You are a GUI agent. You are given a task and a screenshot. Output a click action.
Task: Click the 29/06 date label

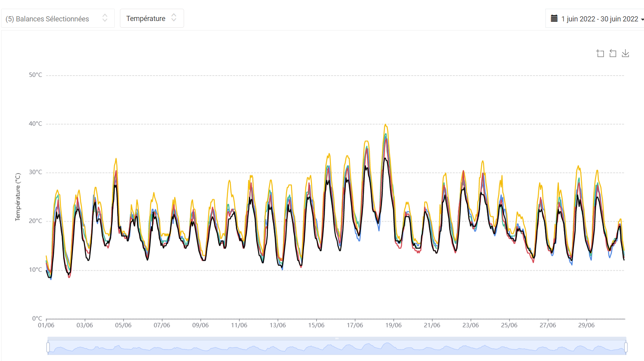click(x=586, y=325)
